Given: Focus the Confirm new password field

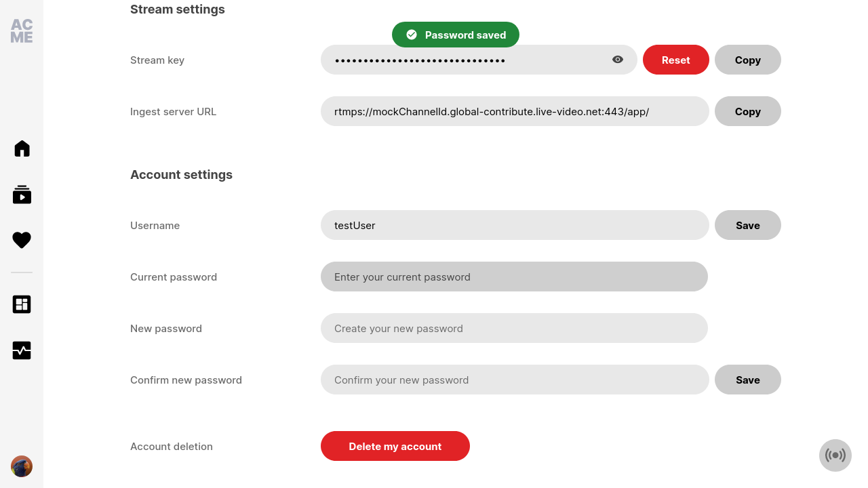Looking at the screenshot, I should tap(515, 380).
